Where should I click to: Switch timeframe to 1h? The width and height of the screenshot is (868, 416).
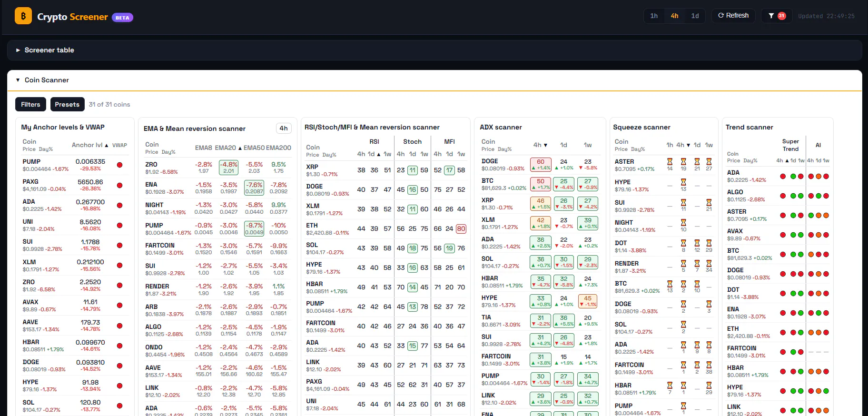[x=654, y=16]
